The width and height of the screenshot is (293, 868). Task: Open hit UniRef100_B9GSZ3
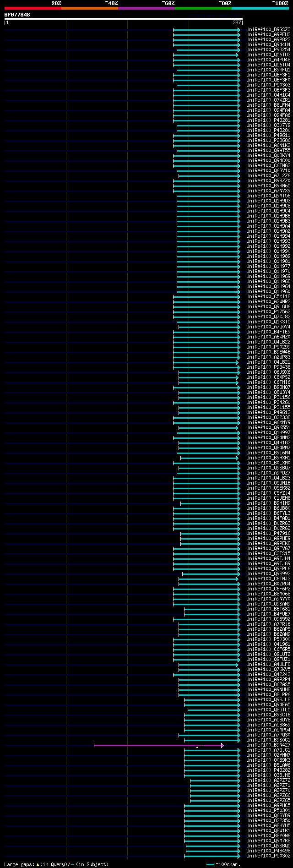(268, 29)
